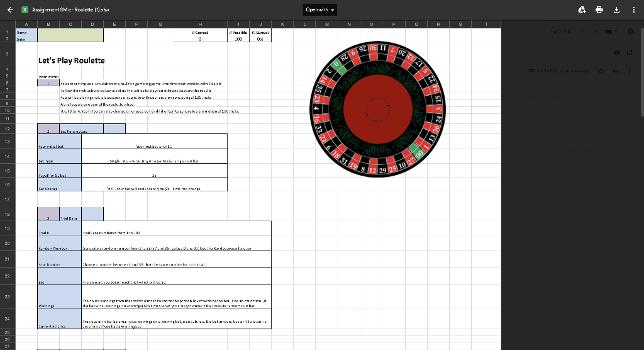The width and height of the screenshot is (644, 350).
Task: Click Gmail's reply arrow icon
Action: coord(615,71)
